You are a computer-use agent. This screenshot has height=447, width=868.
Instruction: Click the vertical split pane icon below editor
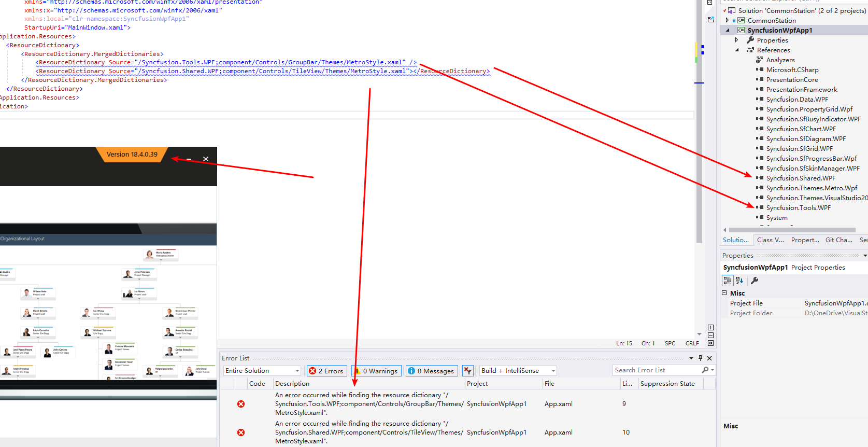coord(710,328)
